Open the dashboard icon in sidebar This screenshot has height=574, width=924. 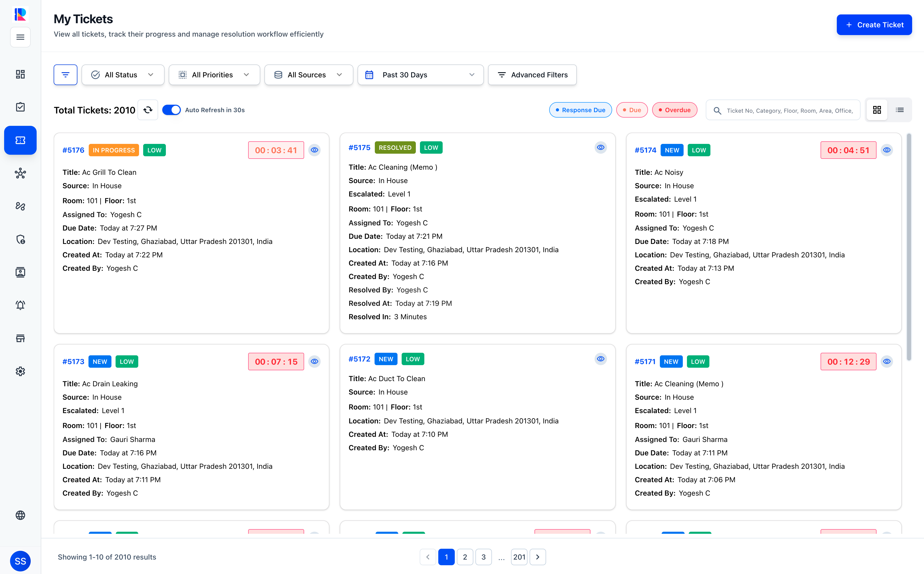[x=20, y=74]
